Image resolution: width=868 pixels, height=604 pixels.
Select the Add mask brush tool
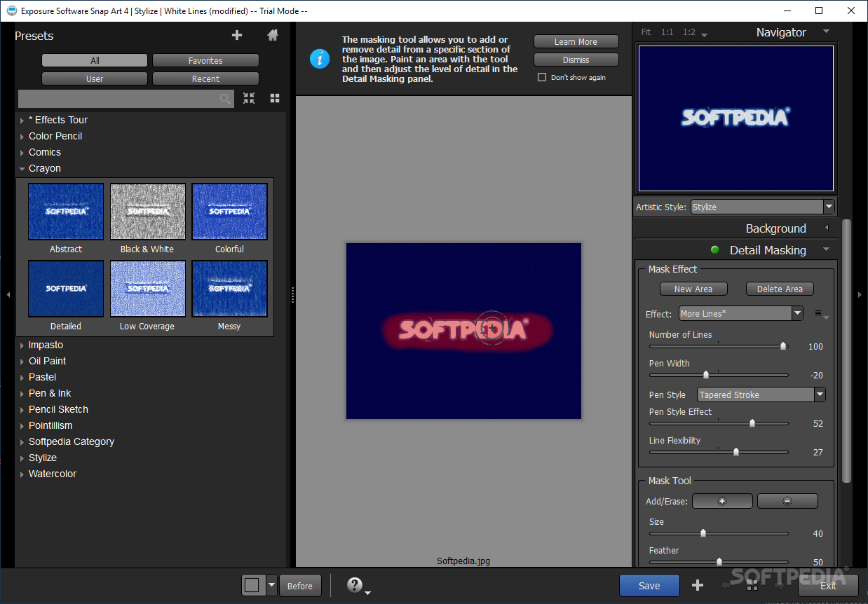[722, 501]
